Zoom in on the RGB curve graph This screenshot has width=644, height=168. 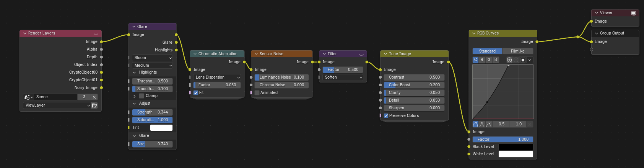509,60
